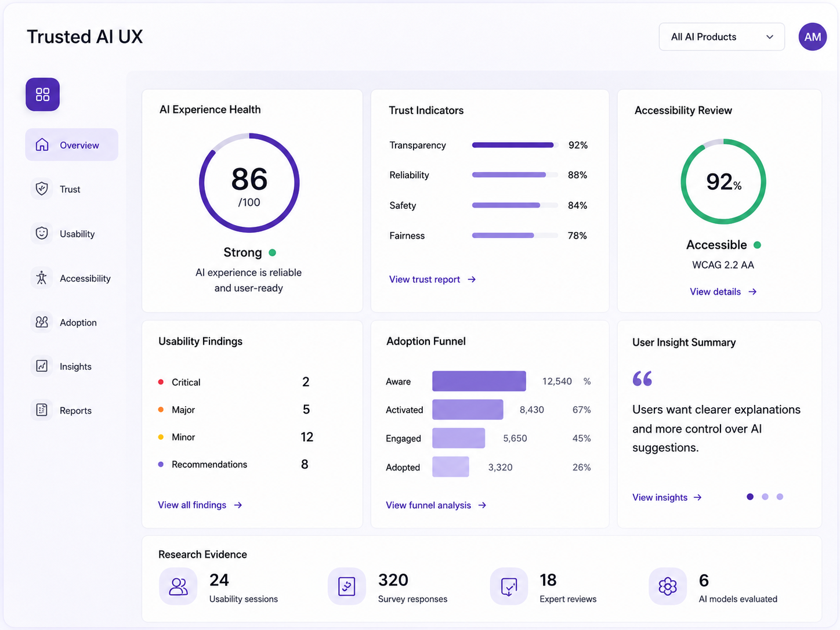Open the Trust section label
840x630 pixels.
tap(70, 189)
